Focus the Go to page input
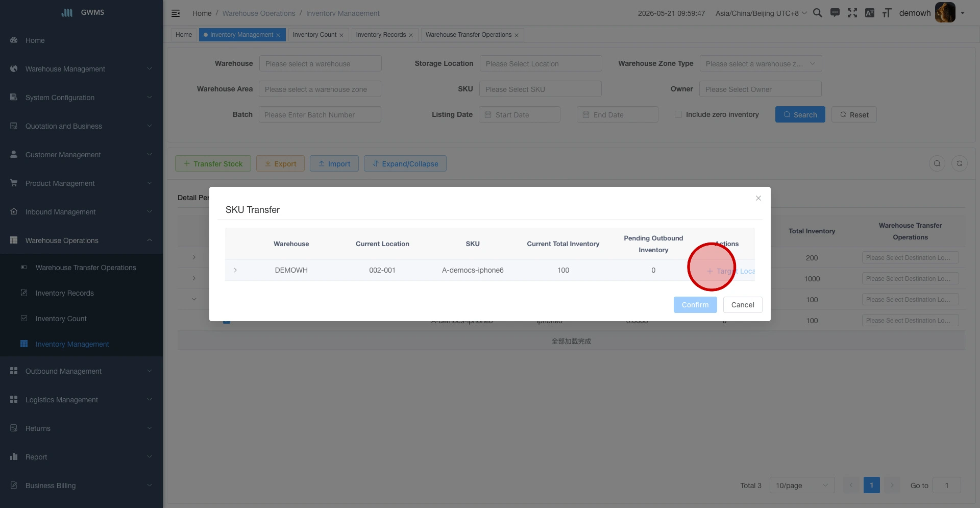 [x=947, y=486]
